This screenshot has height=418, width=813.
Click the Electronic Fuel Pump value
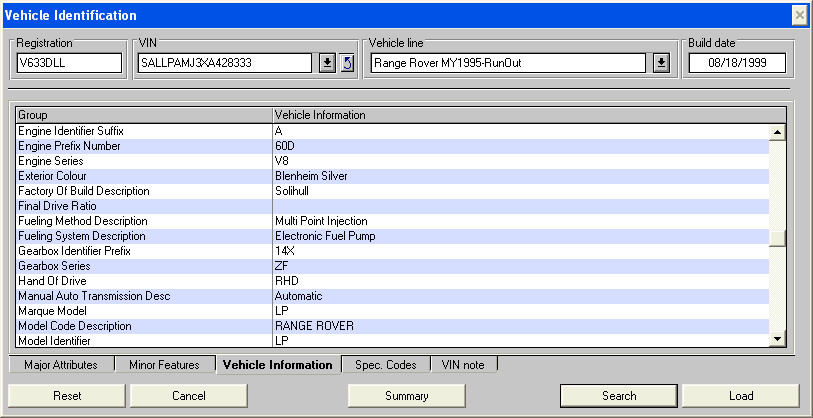pos(325,236)
